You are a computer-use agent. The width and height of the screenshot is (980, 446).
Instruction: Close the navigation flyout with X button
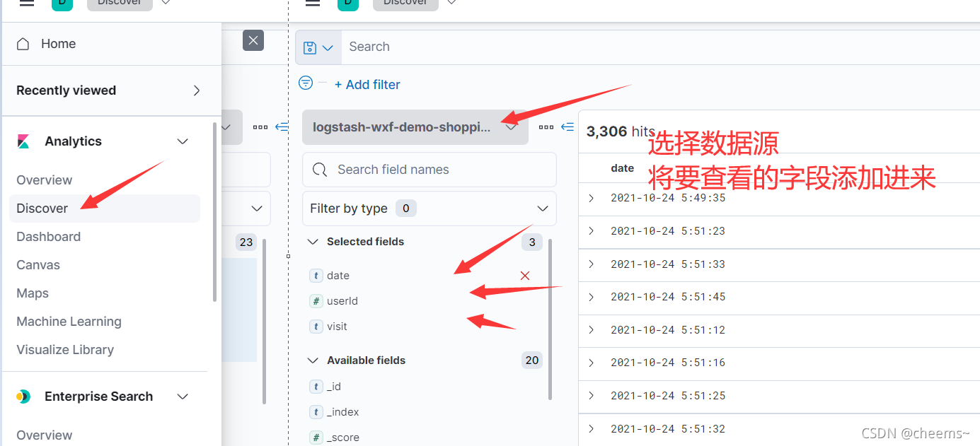253,40
